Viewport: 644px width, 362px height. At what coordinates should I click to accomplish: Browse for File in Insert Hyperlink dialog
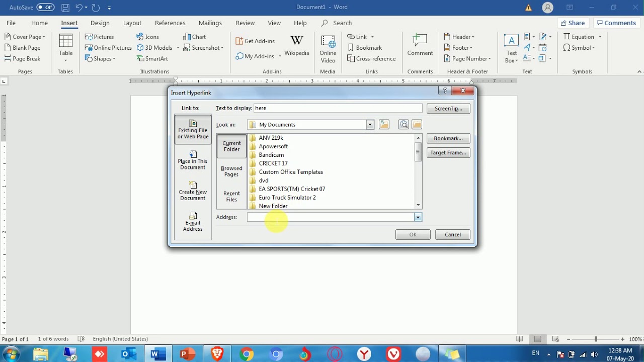coord(417,125)
